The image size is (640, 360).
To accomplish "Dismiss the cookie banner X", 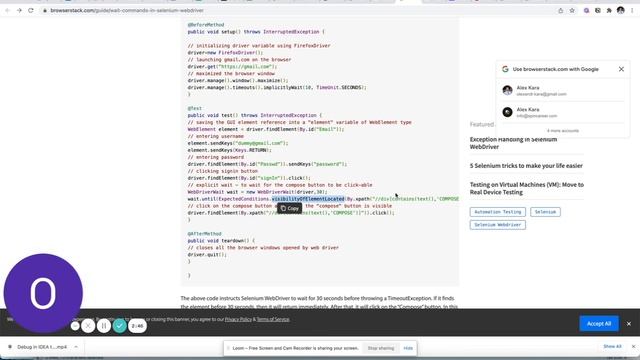I will (629, 324).
